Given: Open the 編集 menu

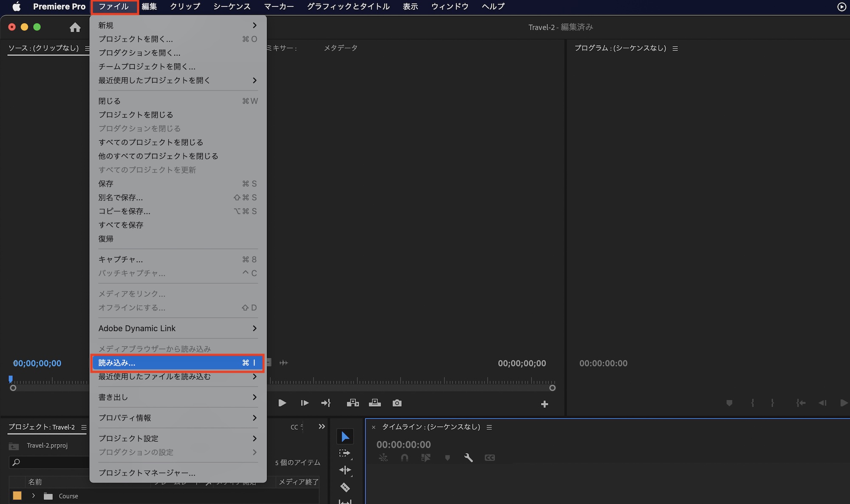Looking at the screenshot, I should point(149,6).
